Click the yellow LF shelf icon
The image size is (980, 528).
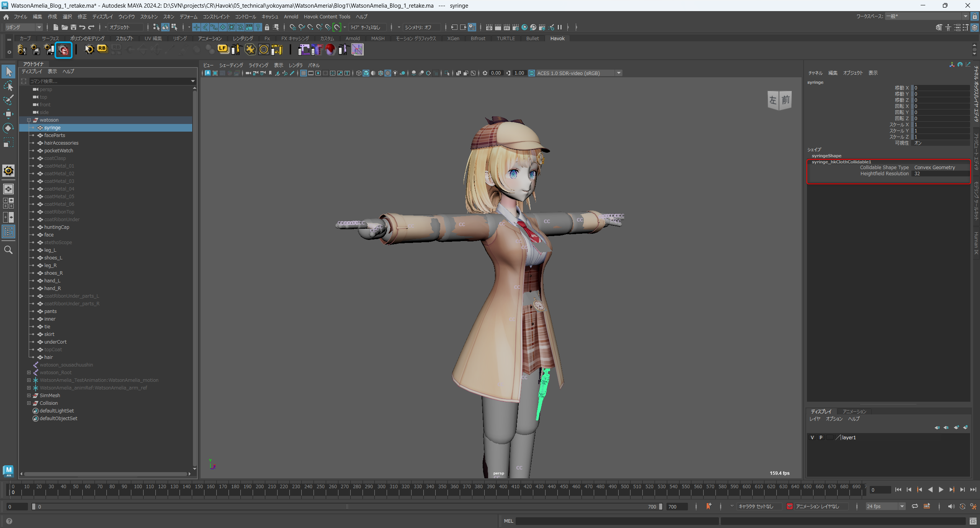(223, 49)
